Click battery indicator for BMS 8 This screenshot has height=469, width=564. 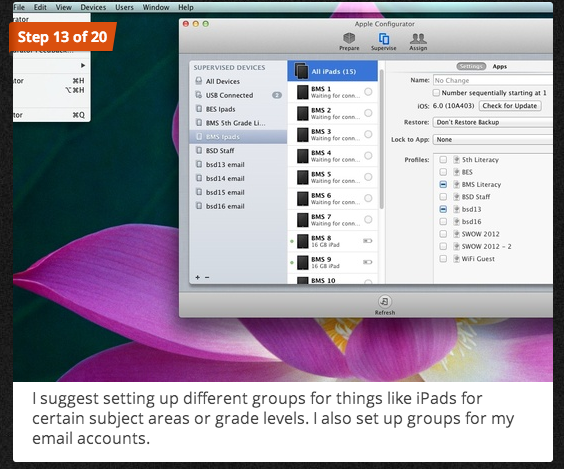pos(368,241)
